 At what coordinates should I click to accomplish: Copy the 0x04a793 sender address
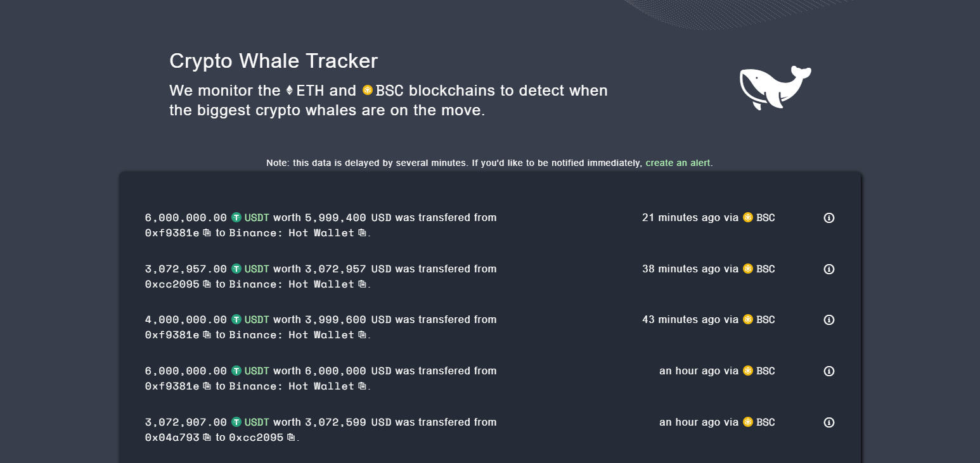[x=207, y=438]
